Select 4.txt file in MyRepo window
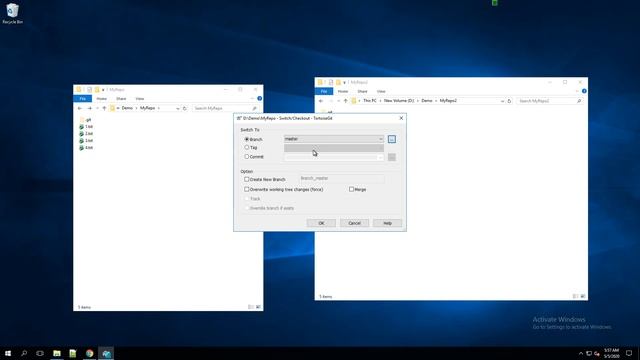 [86, 148]
